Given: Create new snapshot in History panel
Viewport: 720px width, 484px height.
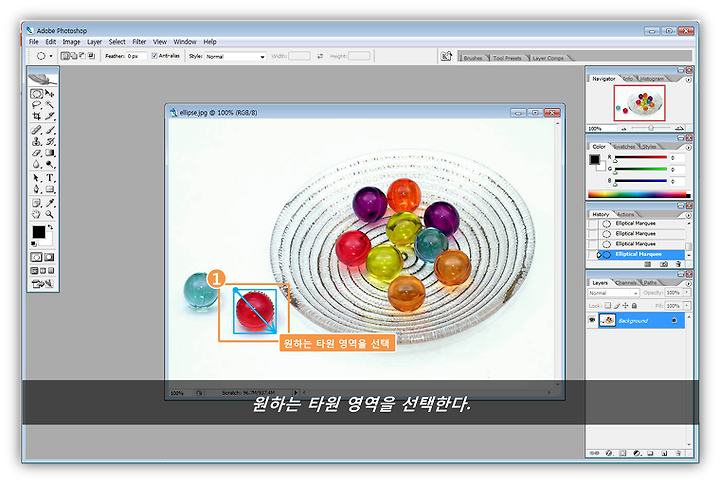Looking at the screenshot, I should tap(664, 264).
